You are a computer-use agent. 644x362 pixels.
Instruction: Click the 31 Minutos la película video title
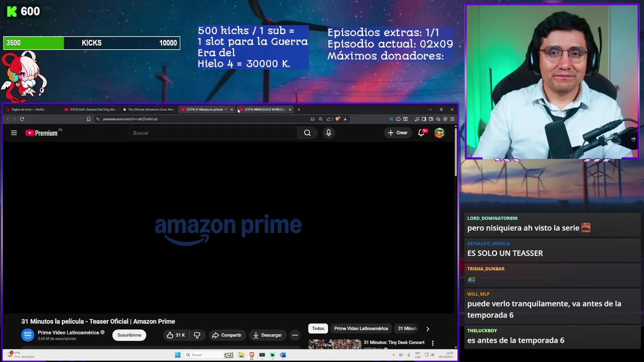(98, 321)
